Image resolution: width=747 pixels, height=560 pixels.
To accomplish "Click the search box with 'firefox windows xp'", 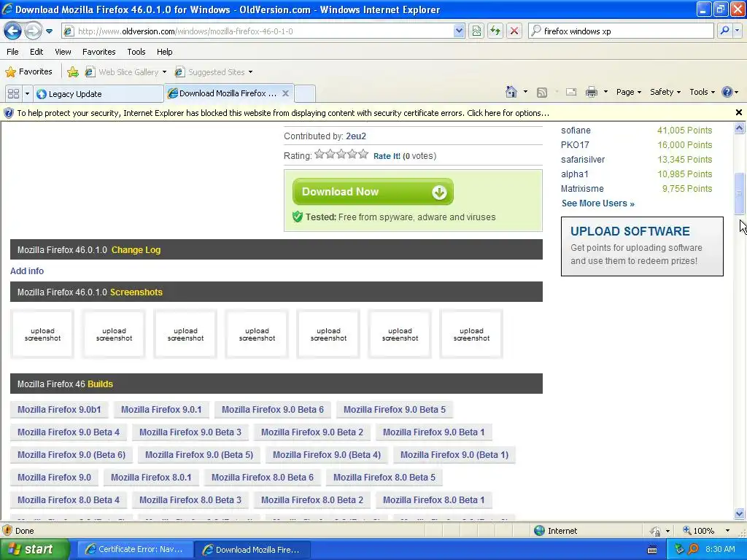I will pos(621,31).
